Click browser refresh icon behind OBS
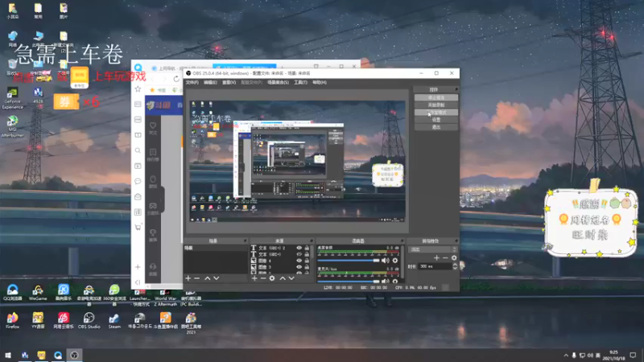Viewport: 644px width, 362px height. pyautogui.click(x=176, y=79)
